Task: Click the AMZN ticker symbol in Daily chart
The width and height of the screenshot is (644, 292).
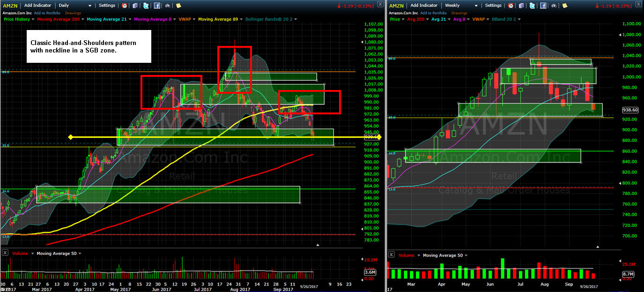Action: pyautogui.click(x=10, y=6)
